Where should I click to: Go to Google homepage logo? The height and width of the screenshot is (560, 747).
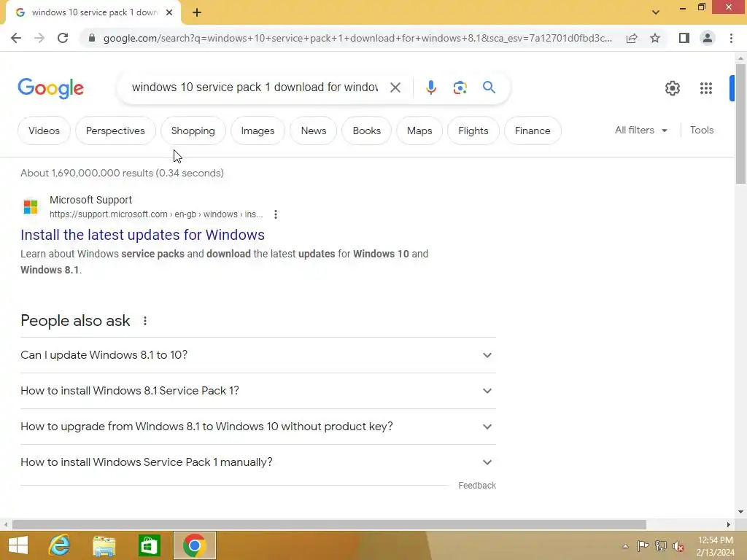coord(50,88)
